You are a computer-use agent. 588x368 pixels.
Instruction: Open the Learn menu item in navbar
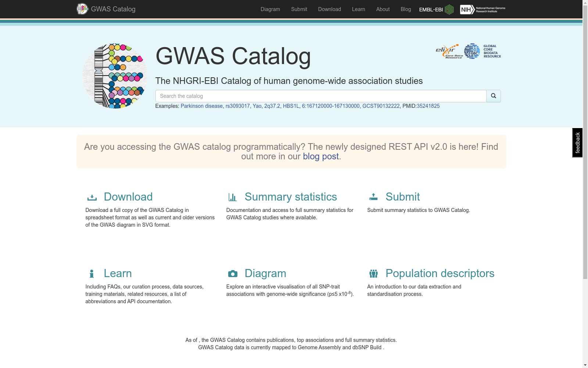[359, 9]
